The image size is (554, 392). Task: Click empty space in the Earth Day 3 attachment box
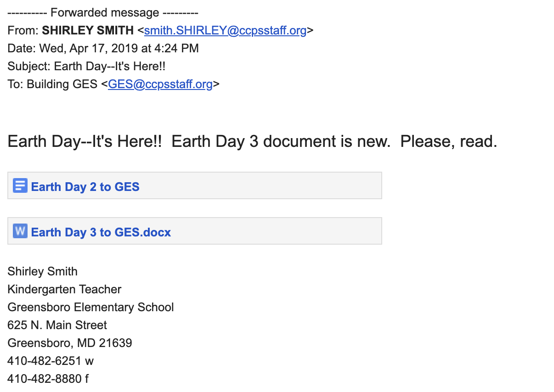coord(276,231)
